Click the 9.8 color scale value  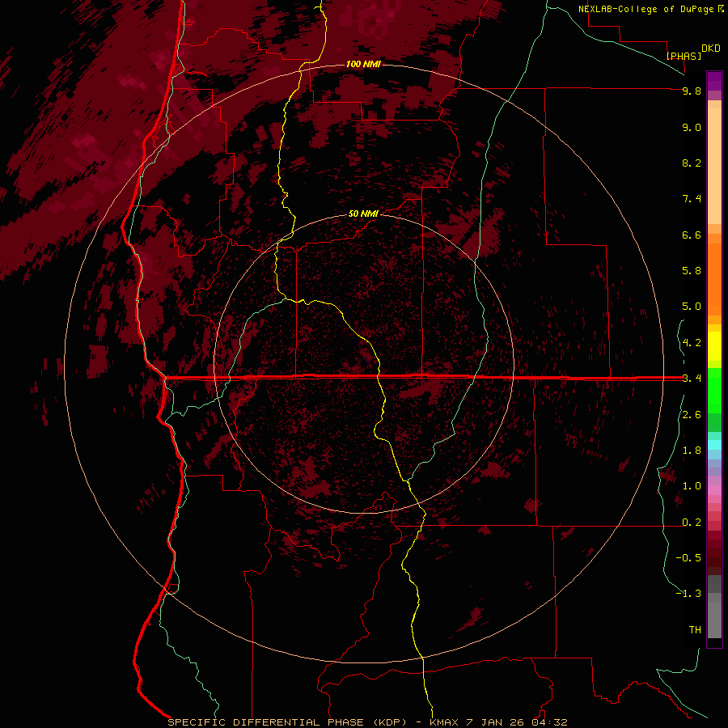(692, 91)
